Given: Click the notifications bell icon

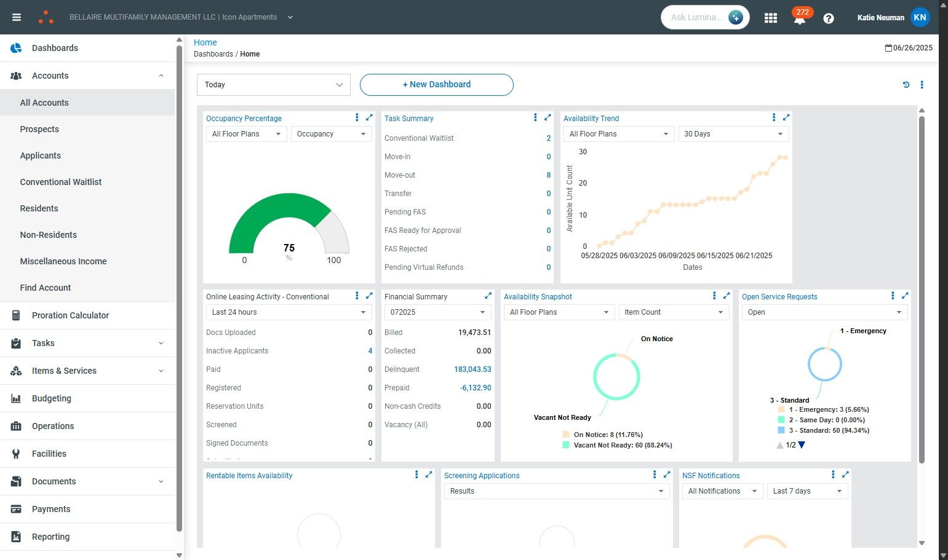Looking at the screenshot, I should pos(799,19).
